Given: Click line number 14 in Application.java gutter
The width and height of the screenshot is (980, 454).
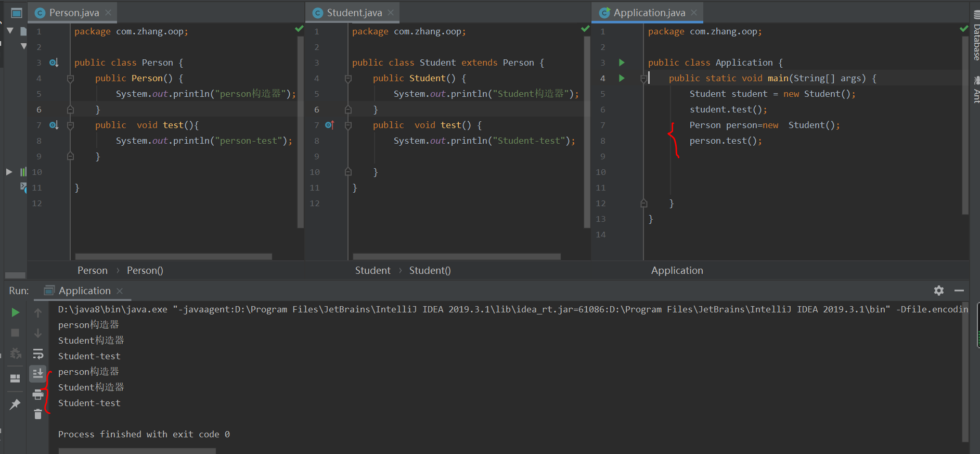Looking at the screenshot, I should (601, 234).
